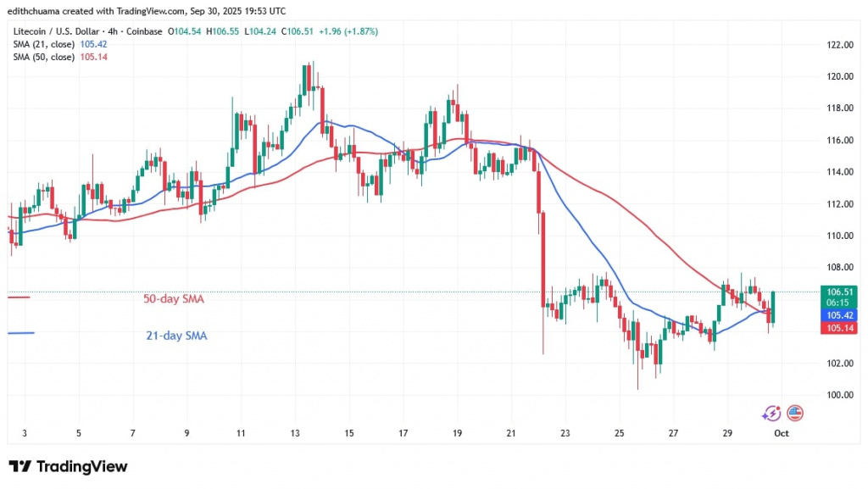Click the candle countdown timer 06:15
This screenshot has height=489, width=868.
[x=838, y=303]
